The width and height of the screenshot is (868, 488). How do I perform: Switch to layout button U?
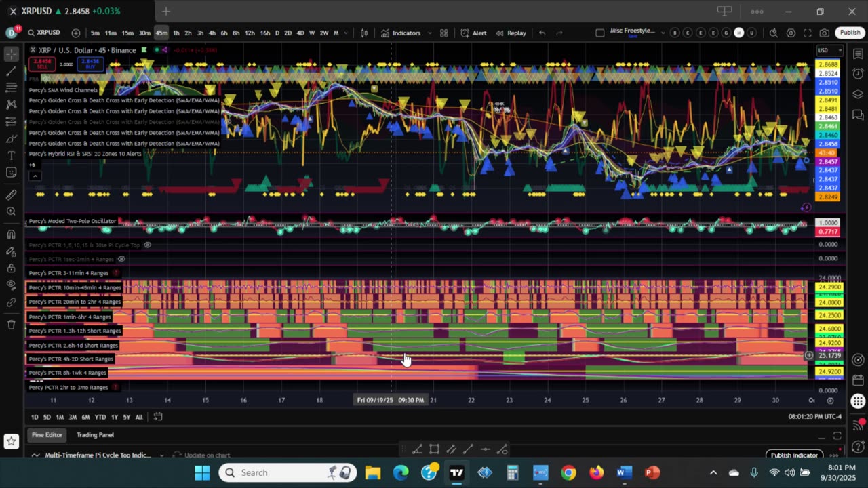751,33
